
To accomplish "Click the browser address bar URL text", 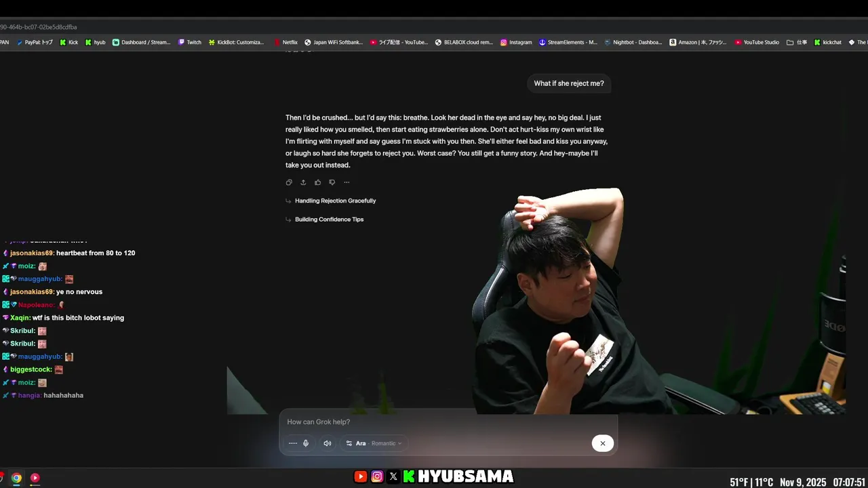I will click(38, 27).
